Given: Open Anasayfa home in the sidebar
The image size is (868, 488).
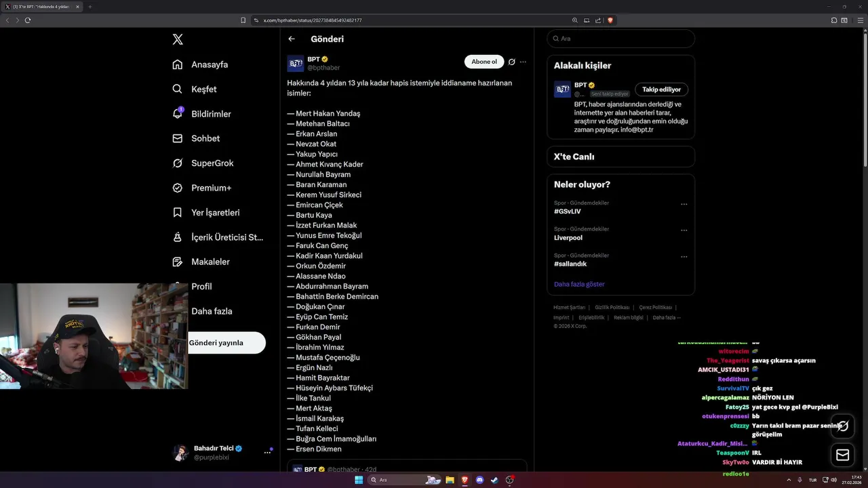Looking at the screenshot, I should (x=200, y=64).
